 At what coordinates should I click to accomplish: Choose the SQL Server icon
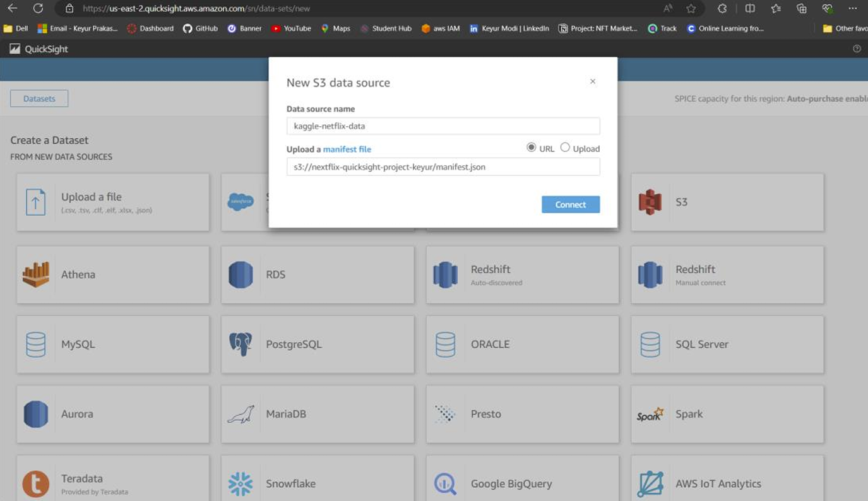pos(650,345)
